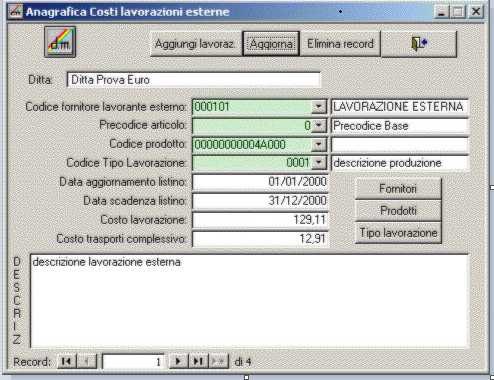Click the descrizione produzione field
494x380 pixels.
(x=400, y=163)
